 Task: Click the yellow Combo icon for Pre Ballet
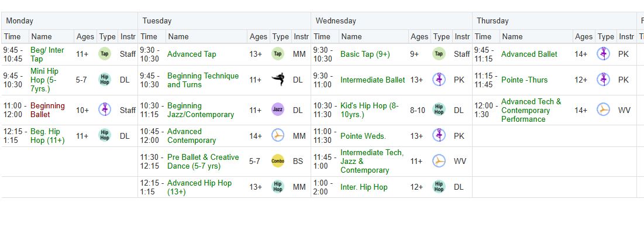(278, 161)
